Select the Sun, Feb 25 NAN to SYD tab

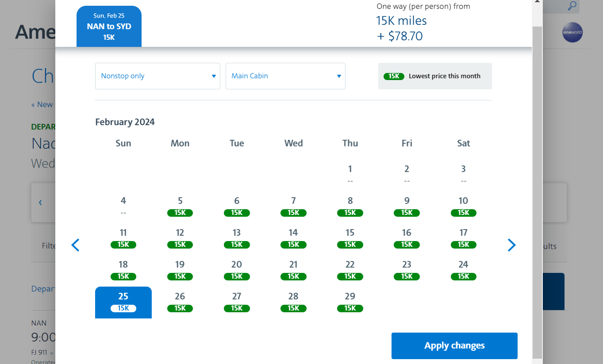click(109, 26)
